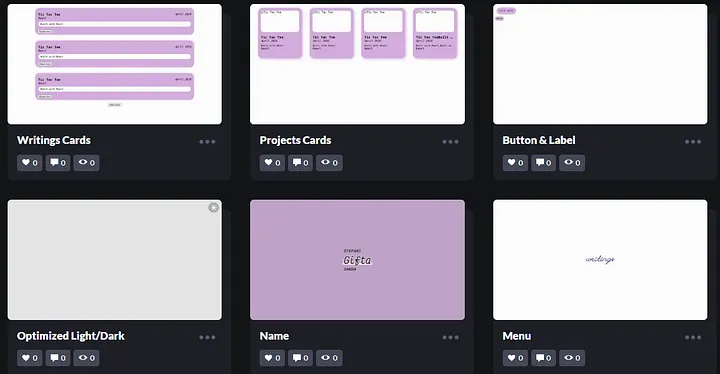Open the Writings Cards pen thumbnail
The width and height of the screenshot is (720, 374).
tap(115, 64)
